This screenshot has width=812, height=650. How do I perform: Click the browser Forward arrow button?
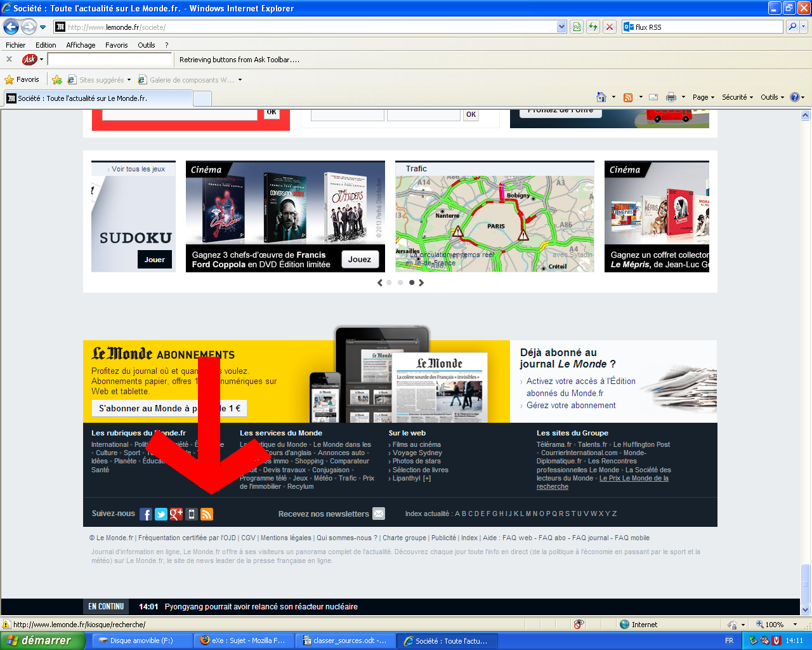pos(29,27)
